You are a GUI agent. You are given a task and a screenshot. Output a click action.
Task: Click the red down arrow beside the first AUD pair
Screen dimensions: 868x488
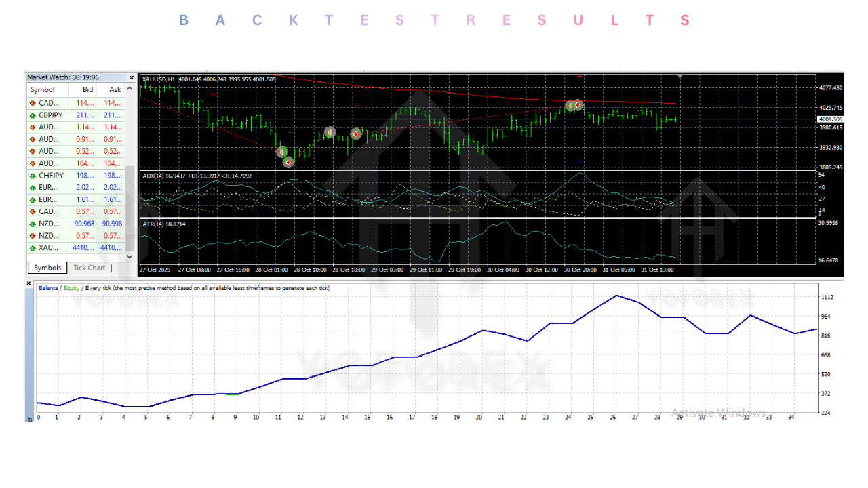point(31,127)
